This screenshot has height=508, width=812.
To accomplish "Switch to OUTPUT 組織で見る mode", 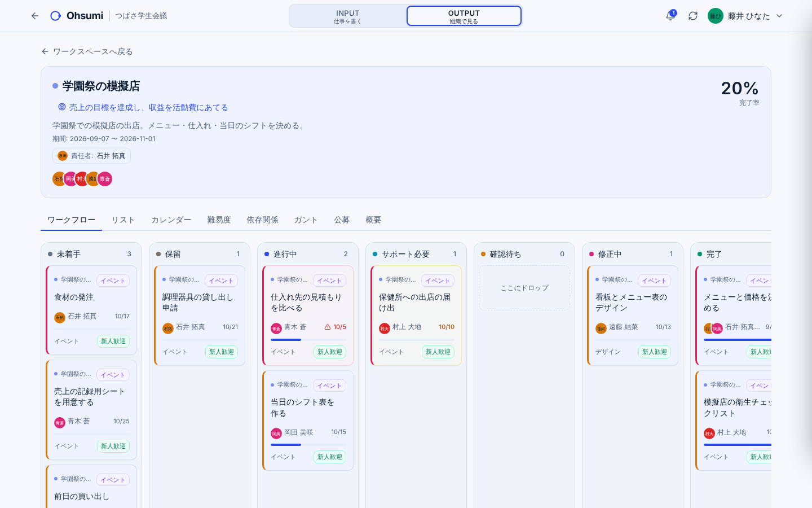I will click(x=464, y=16).
